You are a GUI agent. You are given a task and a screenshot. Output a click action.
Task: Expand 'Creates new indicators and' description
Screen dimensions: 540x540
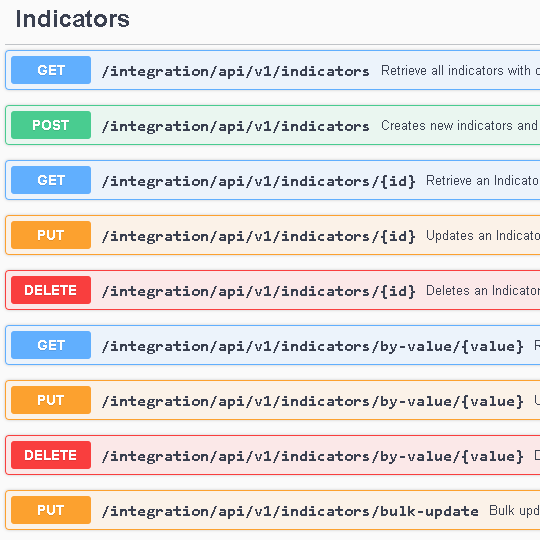(460, 125)
